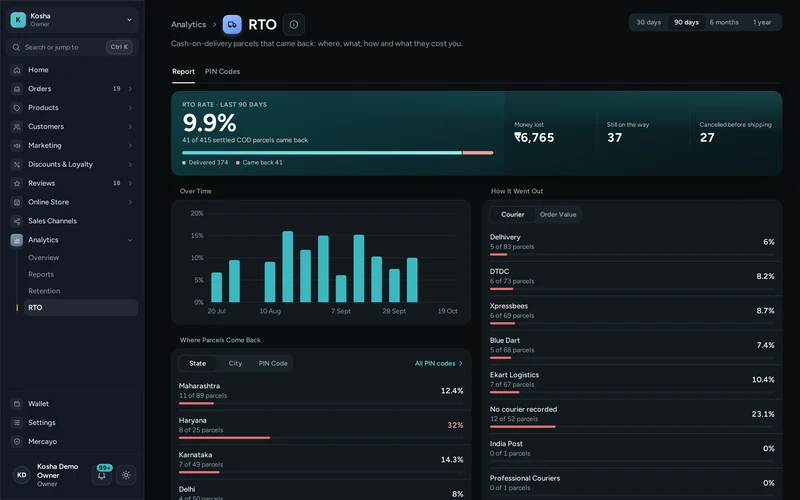The image size is (800, 500).
Task: Open the Home sidebar icon
Action: point(17,70)
